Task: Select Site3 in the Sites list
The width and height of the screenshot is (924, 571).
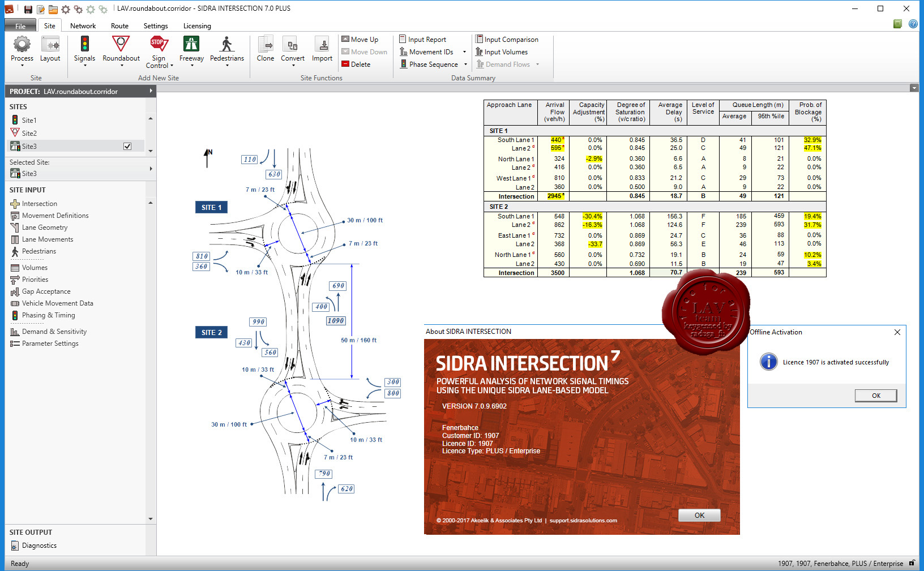Action: pos(29,147)
